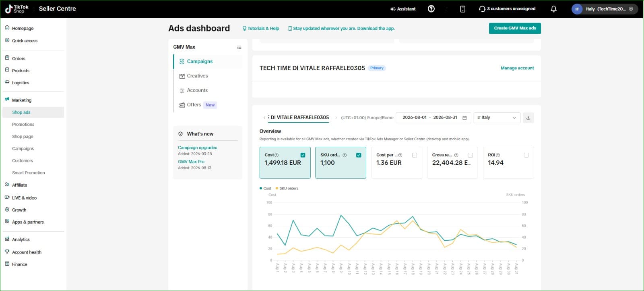Viewport: 644px width, 291px height.
Task: Click the Affiliate people icon in sidebar
Action: (x=7, y=185)
